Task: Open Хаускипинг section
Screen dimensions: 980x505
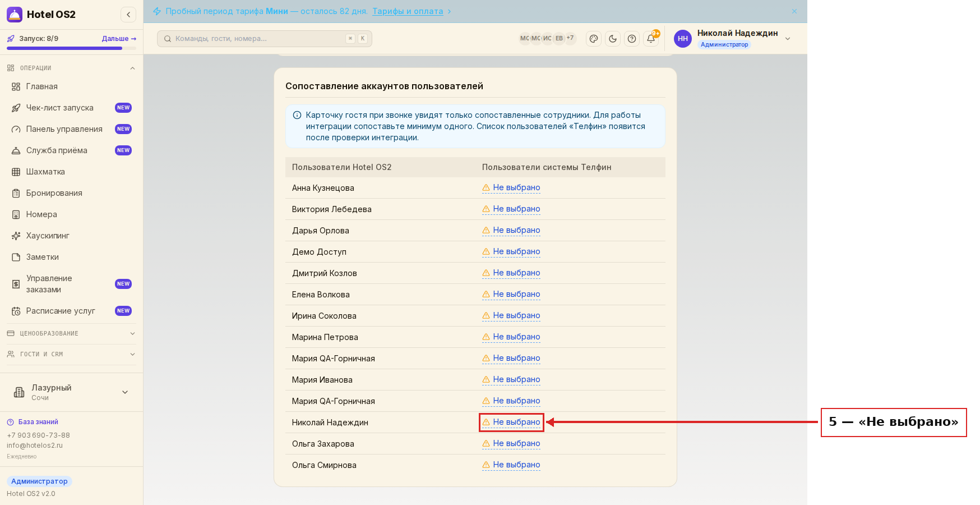Action: (72, 236)
